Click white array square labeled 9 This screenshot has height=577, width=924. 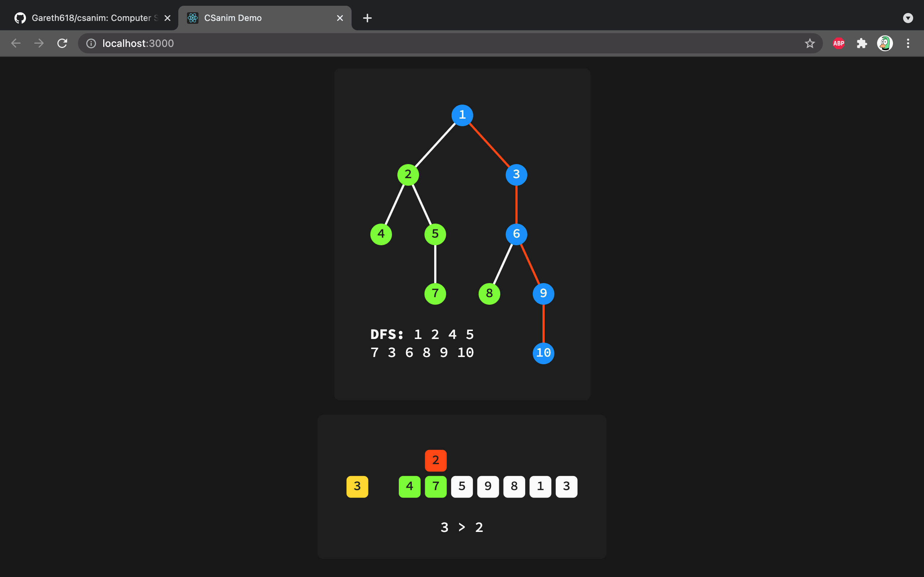tap(488, 486)
